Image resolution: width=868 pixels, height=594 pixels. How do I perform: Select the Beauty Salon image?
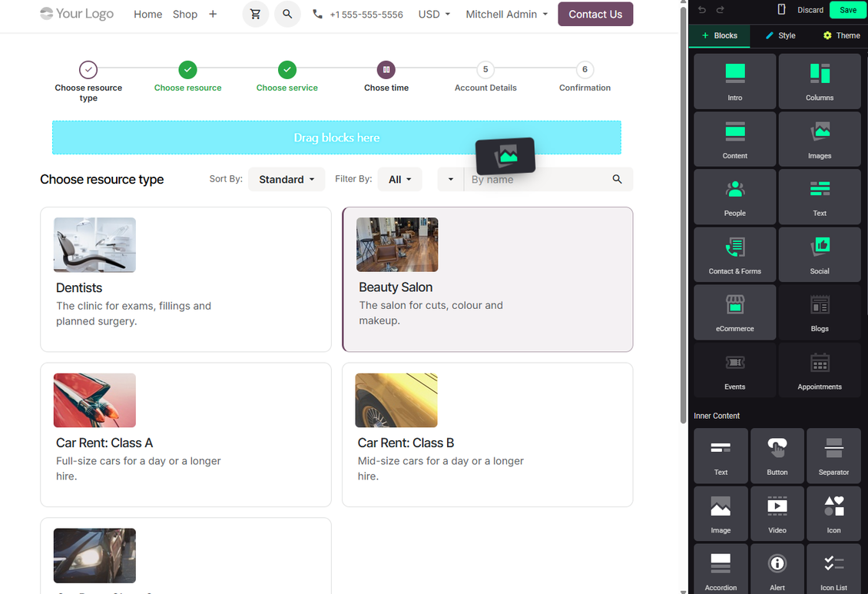click(397, 244)
